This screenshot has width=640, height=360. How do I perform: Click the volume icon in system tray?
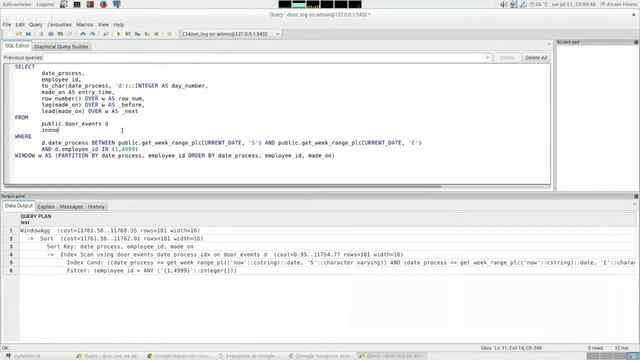pyautogui.click(x=504, y=4)
